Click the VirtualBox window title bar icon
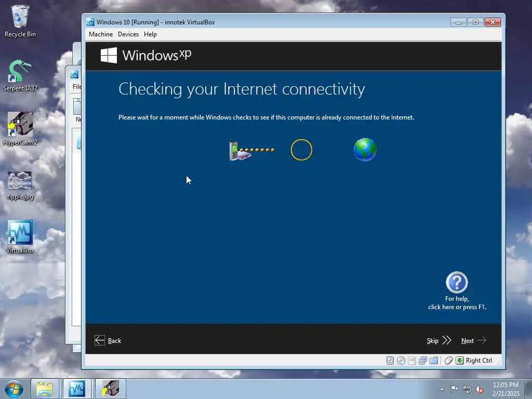532x399 pixels. click(90, 22)
